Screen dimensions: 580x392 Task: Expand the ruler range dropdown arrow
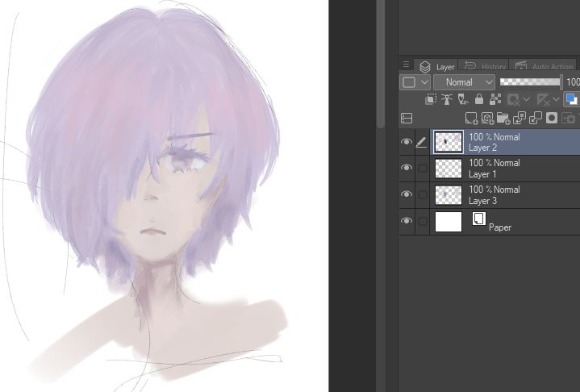click(556, 99)
